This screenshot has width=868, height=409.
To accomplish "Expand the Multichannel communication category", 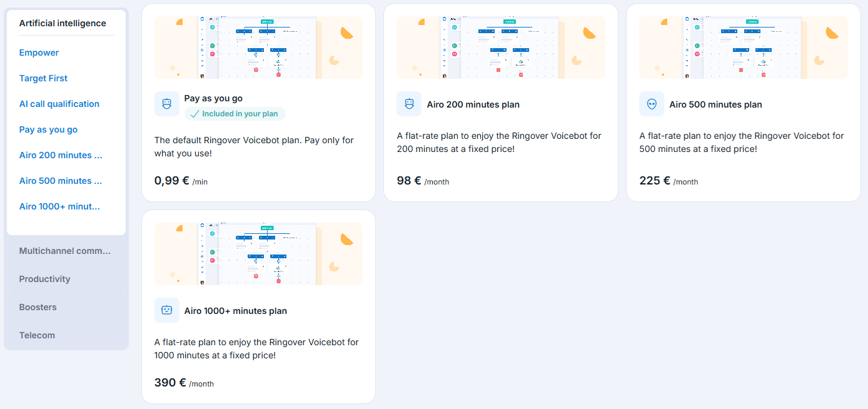I will coord(65,251).
